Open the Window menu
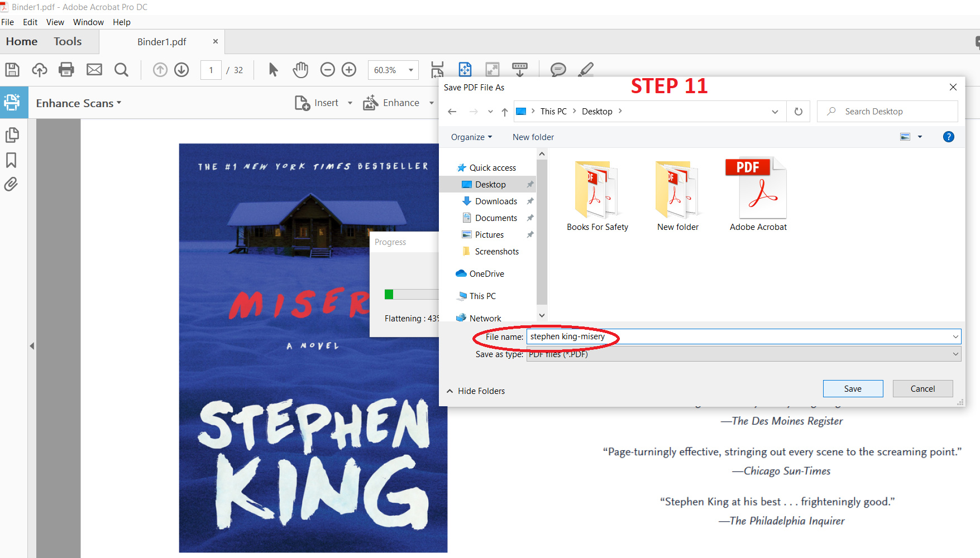Screen dimensions: 980x558 pyautogui.click(x=88, y=22)
